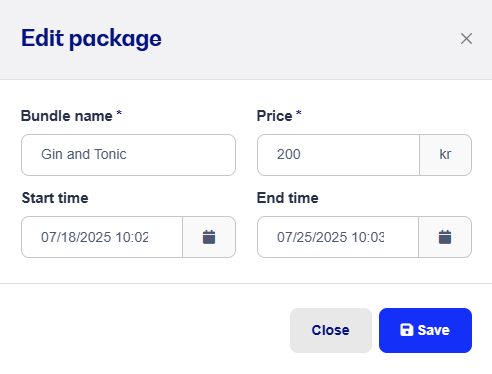492x374 pixels.
Task: Click the Start time label
Action: 55,198
